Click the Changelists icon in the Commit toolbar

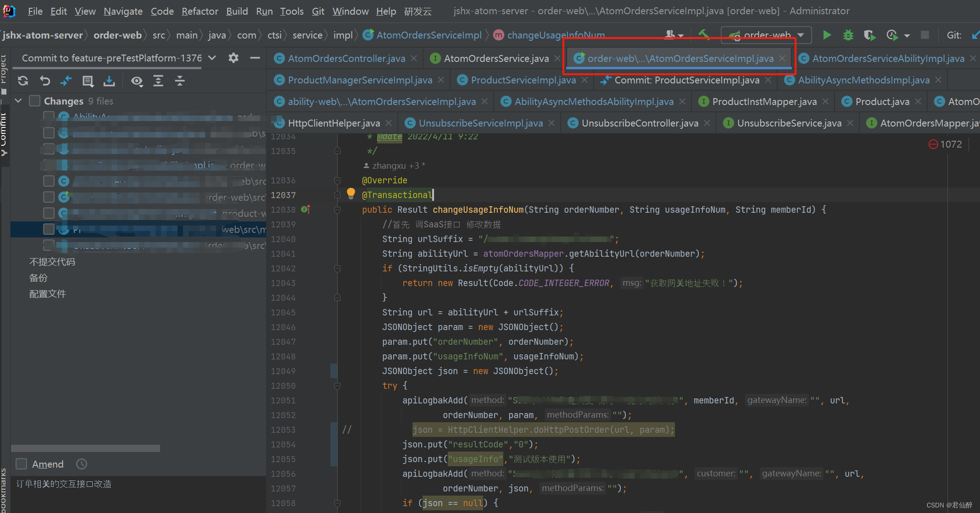pos(88,81)
